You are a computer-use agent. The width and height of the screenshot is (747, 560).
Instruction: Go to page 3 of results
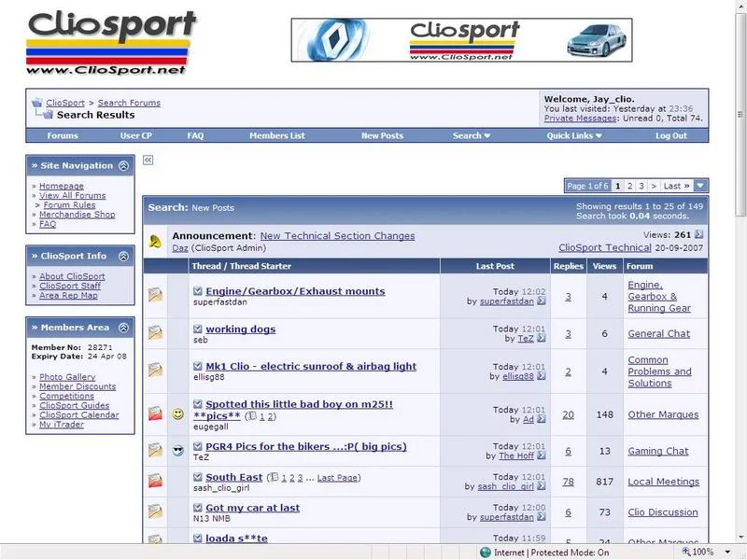tap(641, 186)
